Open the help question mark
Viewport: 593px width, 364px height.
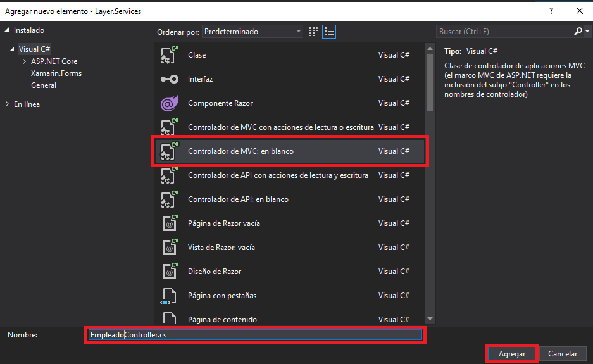(551, 11)
